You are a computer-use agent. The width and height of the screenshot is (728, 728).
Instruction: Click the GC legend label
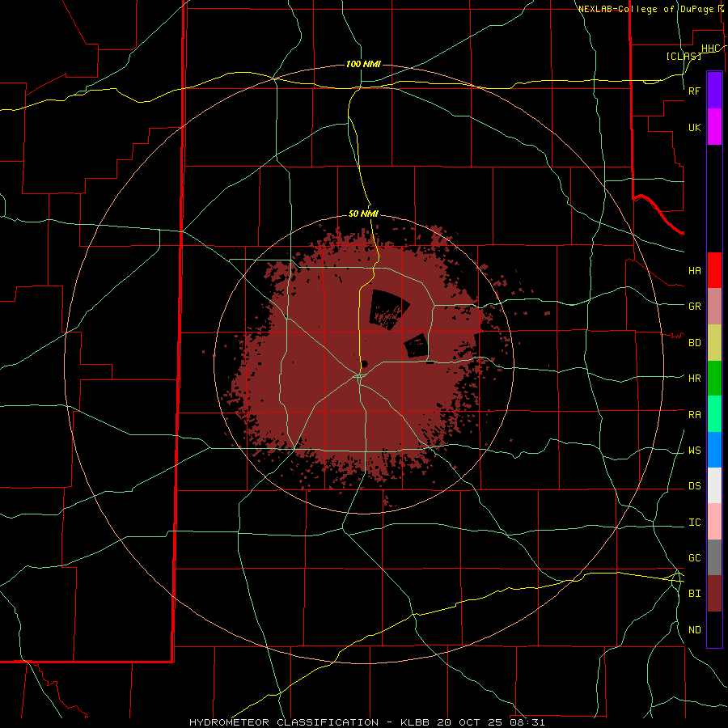tap(695, 558)
